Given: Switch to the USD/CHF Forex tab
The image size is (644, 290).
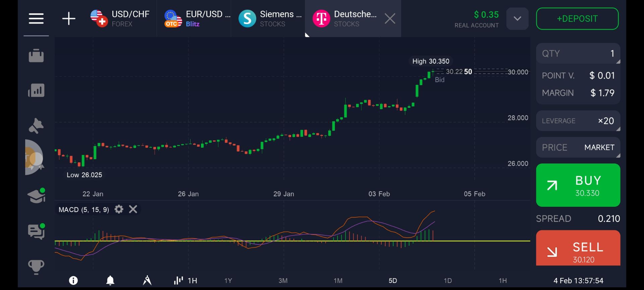Looking at the screenshot, I should pos(121,18).
